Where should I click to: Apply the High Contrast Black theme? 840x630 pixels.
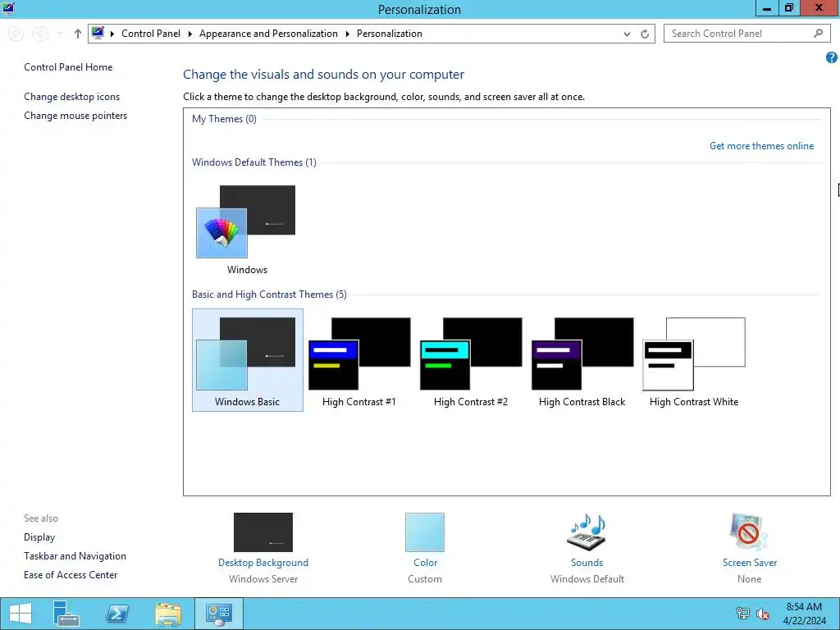tap(582, 360)
